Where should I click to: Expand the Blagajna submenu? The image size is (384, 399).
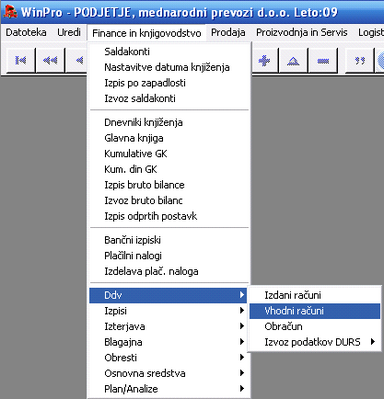pos(169,342)
